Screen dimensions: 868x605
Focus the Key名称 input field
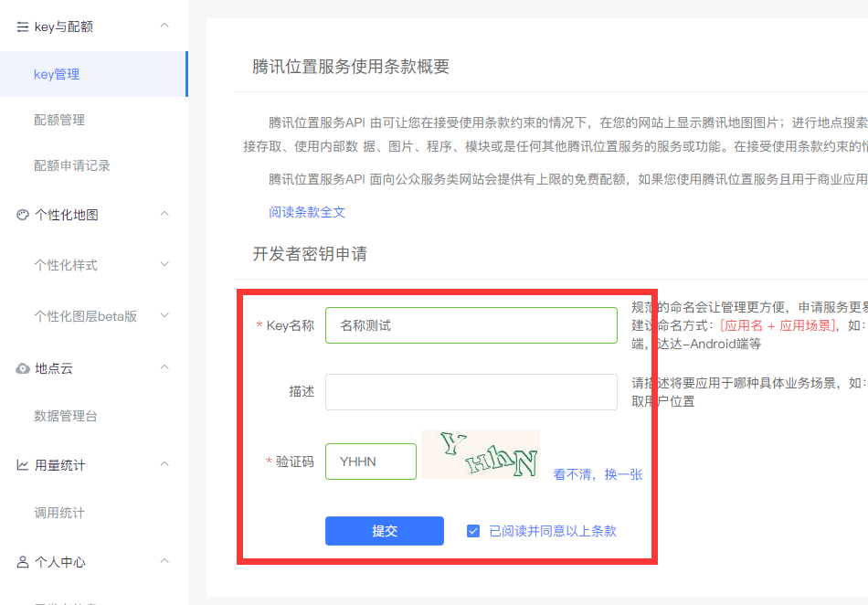point(471,325)
